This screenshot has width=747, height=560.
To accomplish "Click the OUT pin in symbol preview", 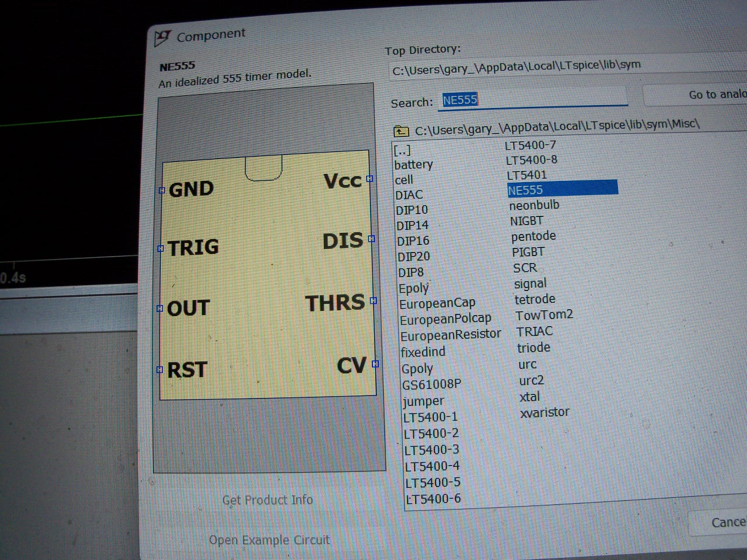I will tap(160, 308).
